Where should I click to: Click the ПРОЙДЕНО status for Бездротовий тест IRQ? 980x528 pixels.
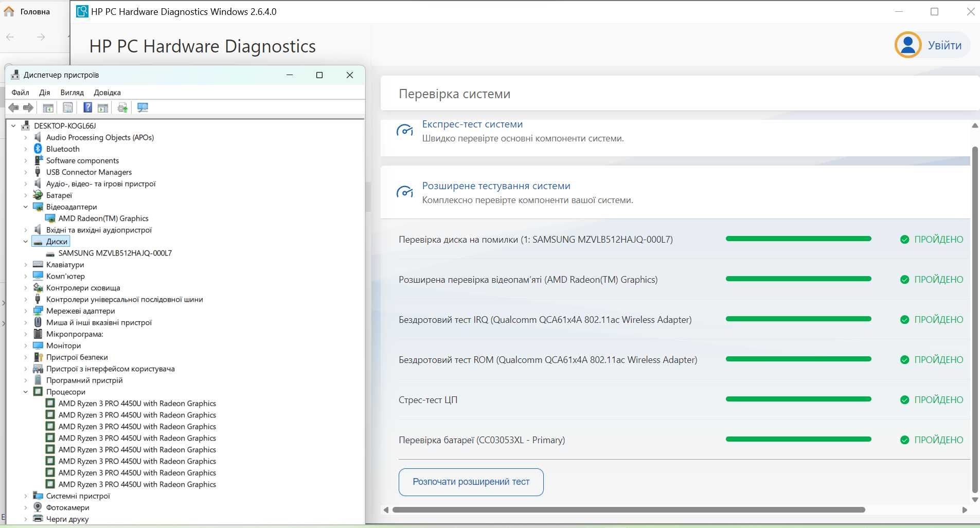[x=932, y=319]
